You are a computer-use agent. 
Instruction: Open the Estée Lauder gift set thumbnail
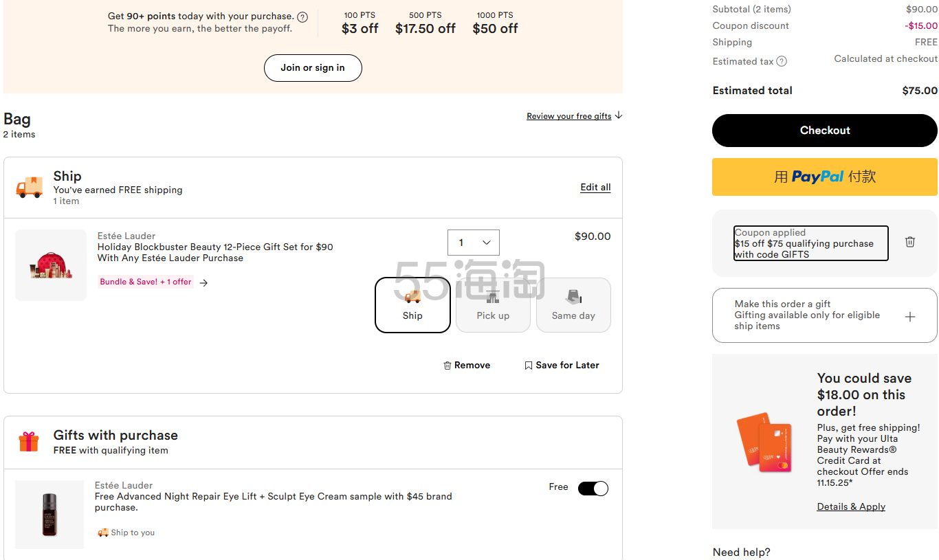pyautogui.click(x=51, y=265)
